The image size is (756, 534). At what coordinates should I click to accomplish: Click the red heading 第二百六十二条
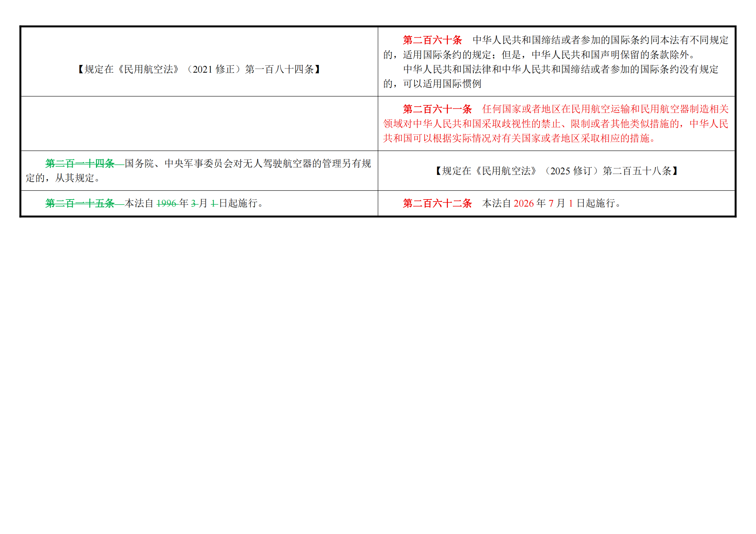coord(437,203)
